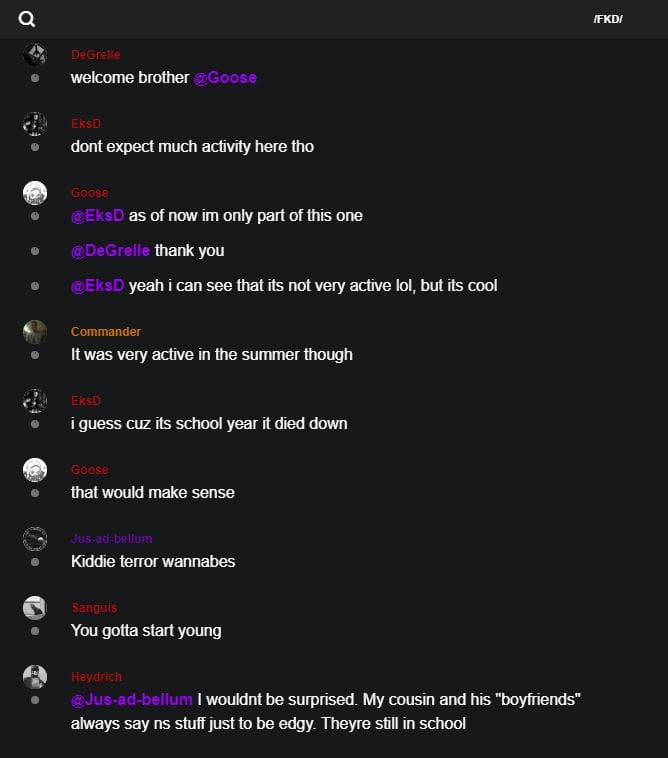This screenshot has width=668, height=758.
Task: Click the dot next to "@DeGrelle thank you"
Action: point(35,251)
